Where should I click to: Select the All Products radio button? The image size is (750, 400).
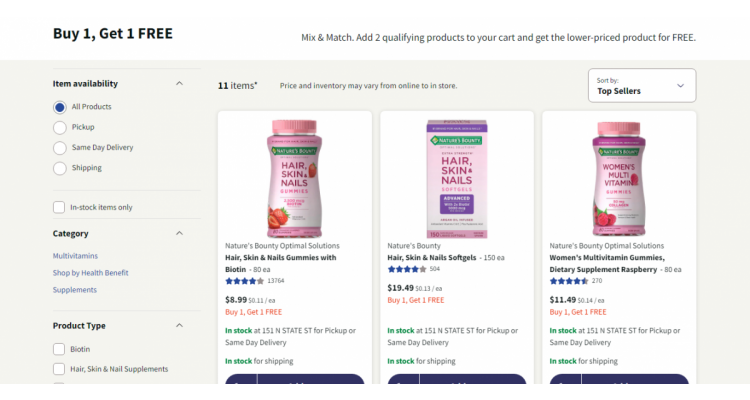click(60, 107)
